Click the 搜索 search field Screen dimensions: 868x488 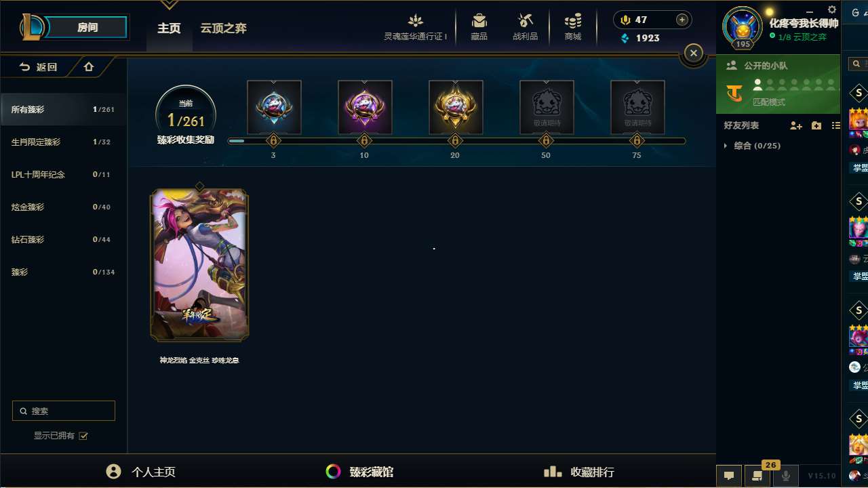[x=64, y=411]
